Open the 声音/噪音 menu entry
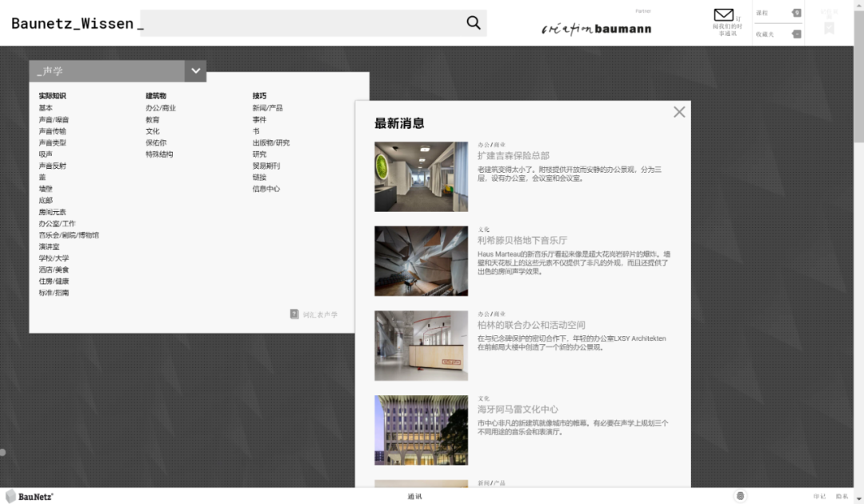864x504 pixels. pyautogui.click(x=54, y=119)
